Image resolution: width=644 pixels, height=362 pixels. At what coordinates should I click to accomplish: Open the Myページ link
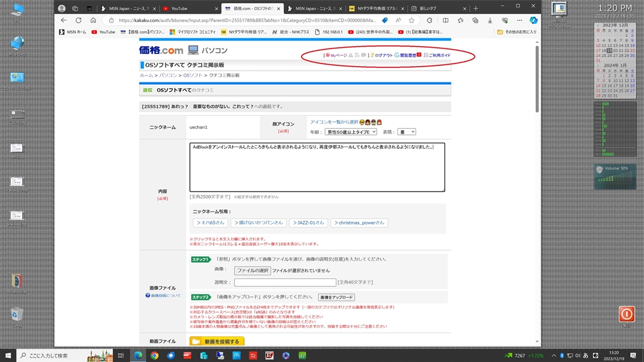pos(336,55)
